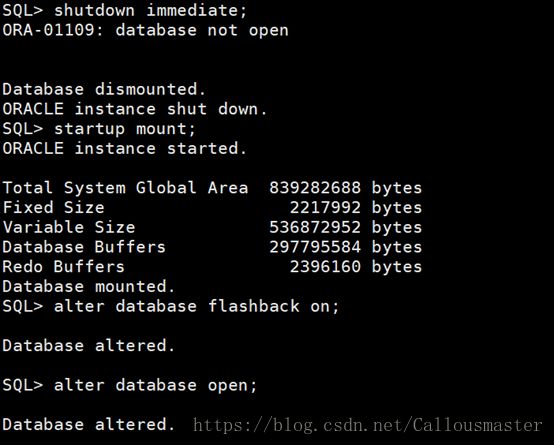554x445 pixels.
Task: Click the 'ORACLE instance shut down.' line
Action: (x=135, y=109)
